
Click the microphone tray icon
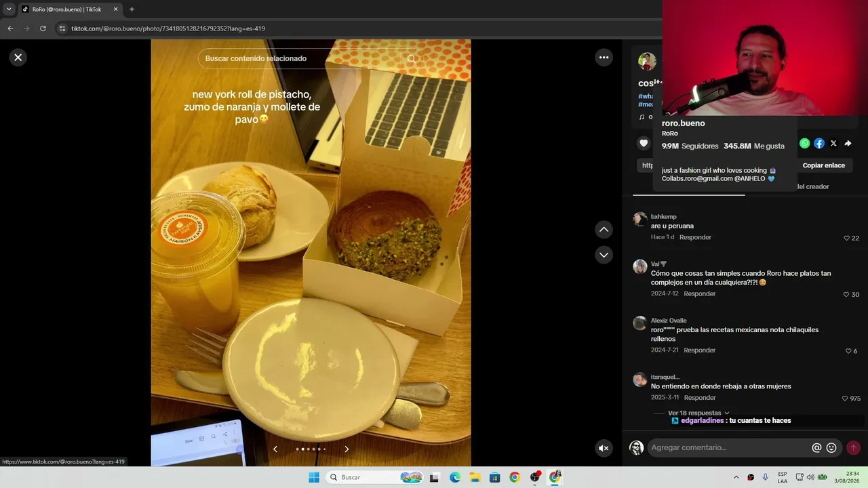[766, 477]
